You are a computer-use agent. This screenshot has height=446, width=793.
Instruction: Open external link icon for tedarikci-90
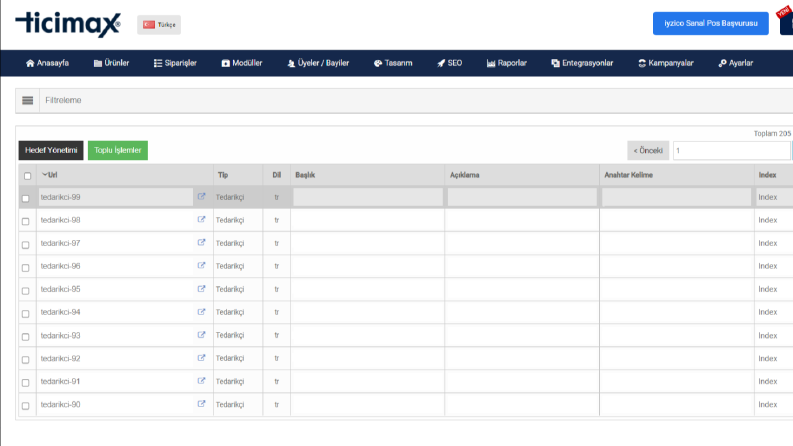201,404
